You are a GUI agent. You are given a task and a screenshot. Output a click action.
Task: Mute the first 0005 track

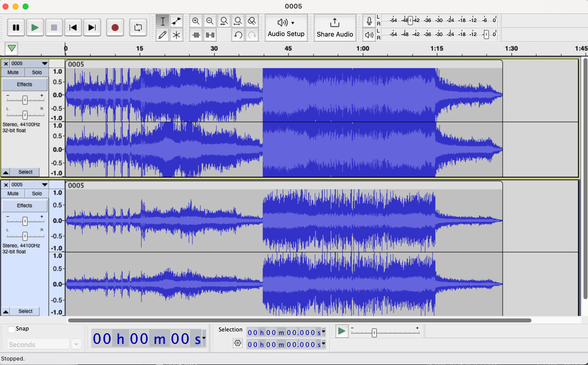tap(13, 72)
